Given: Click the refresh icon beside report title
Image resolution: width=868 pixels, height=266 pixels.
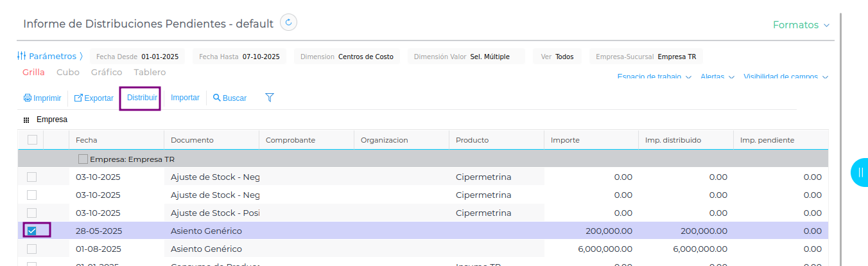Looking at the screenshot, I should click(289, 23).
